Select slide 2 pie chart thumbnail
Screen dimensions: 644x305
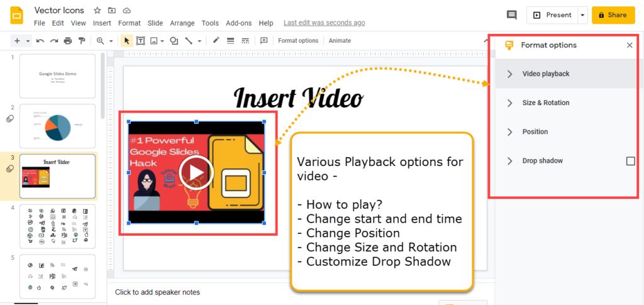click(x=57, y=126)
